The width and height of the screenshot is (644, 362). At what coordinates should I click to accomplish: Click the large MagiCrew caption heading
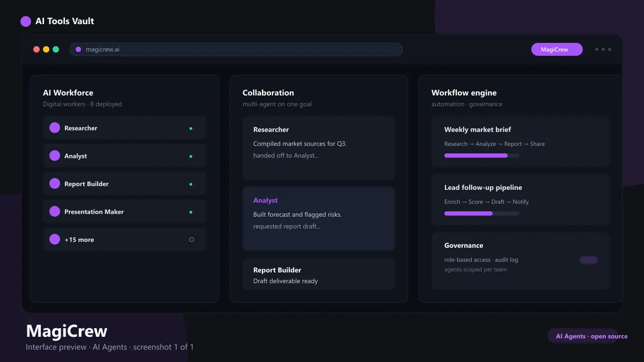[x=67, y=331]
